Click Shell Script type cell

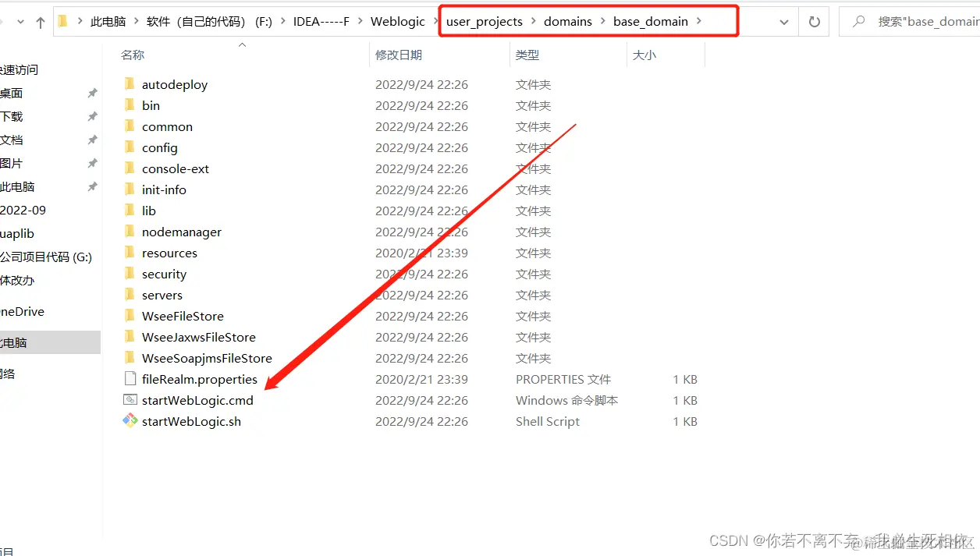tap(548, 421)
